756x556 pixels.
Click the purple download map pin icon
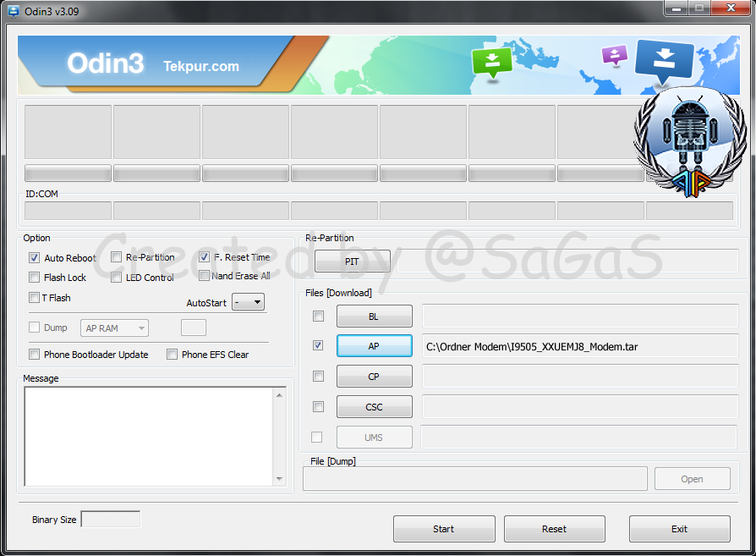click(615, 55)
